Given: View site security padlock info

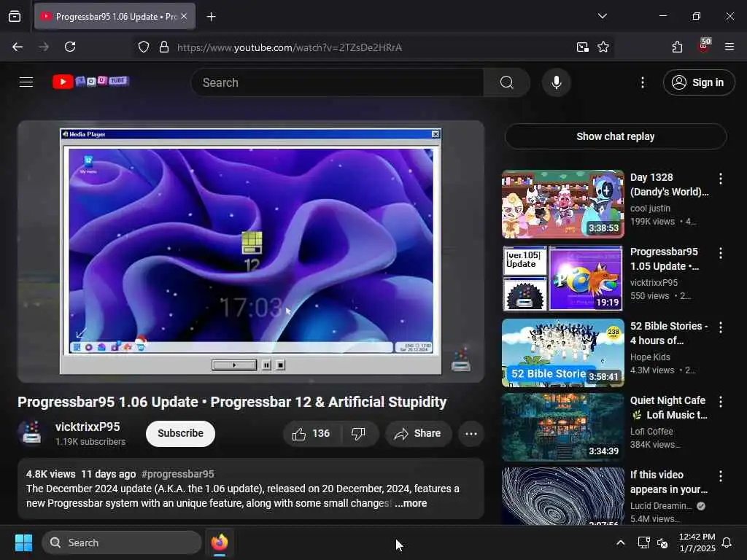Looking at the screenshot, I should (x=164, y=47).
